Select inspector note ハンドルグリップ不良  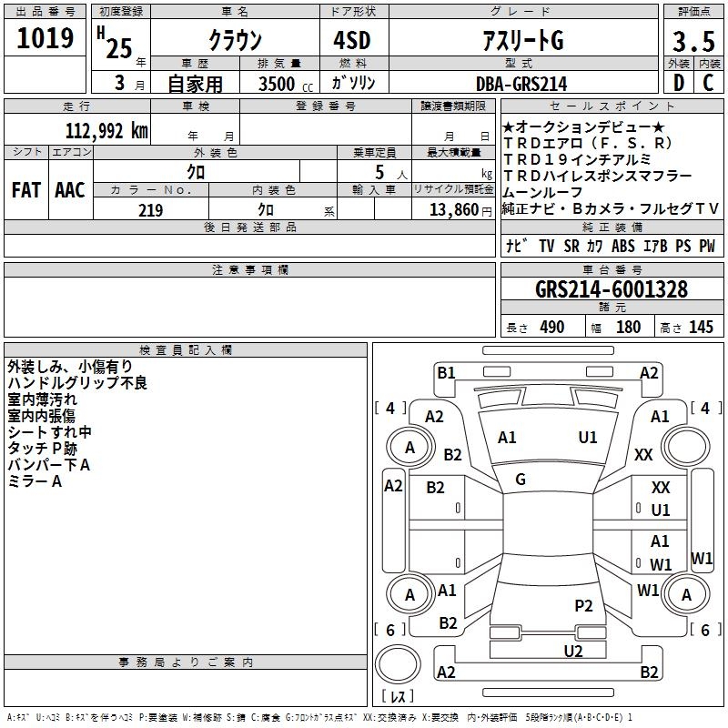coord(77,383)
